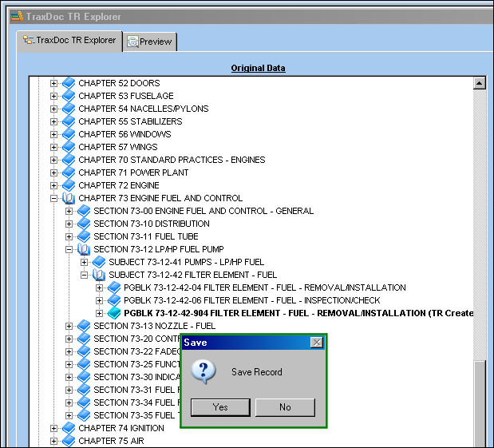
Task: Click the open book icon for Chapter 73
Action: click(69, 198)
